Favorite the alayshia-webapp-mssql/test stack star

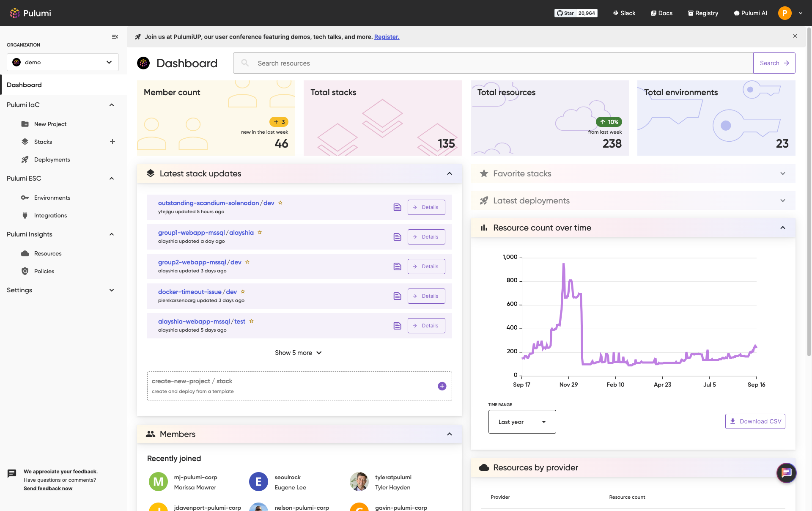pos(251,321)
